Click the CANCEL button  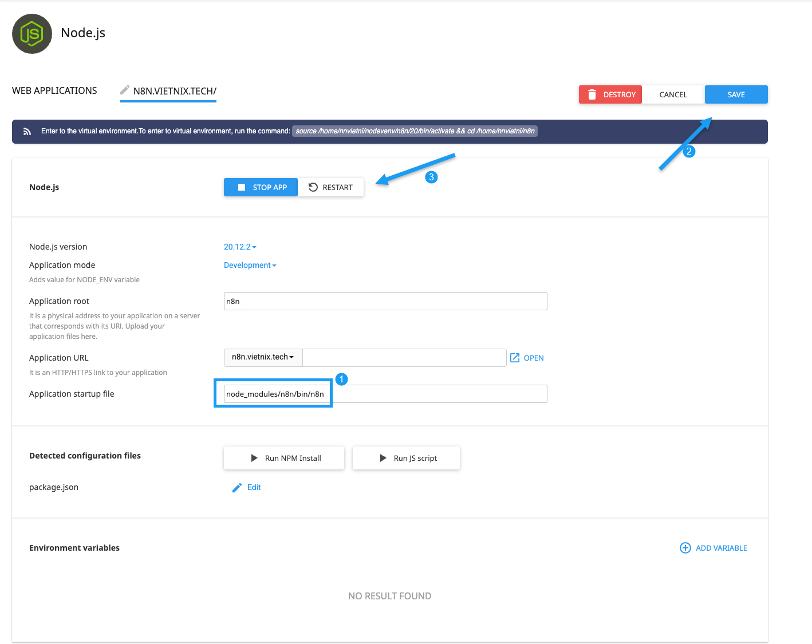[x=673, y=94]
